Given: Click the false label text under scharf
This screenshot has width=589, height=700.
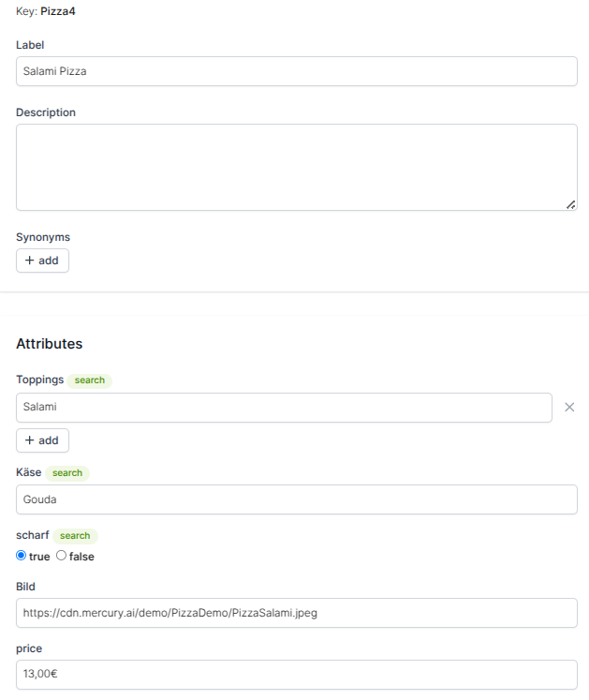Looking at the screenshot, I should (x=81, y=557).
